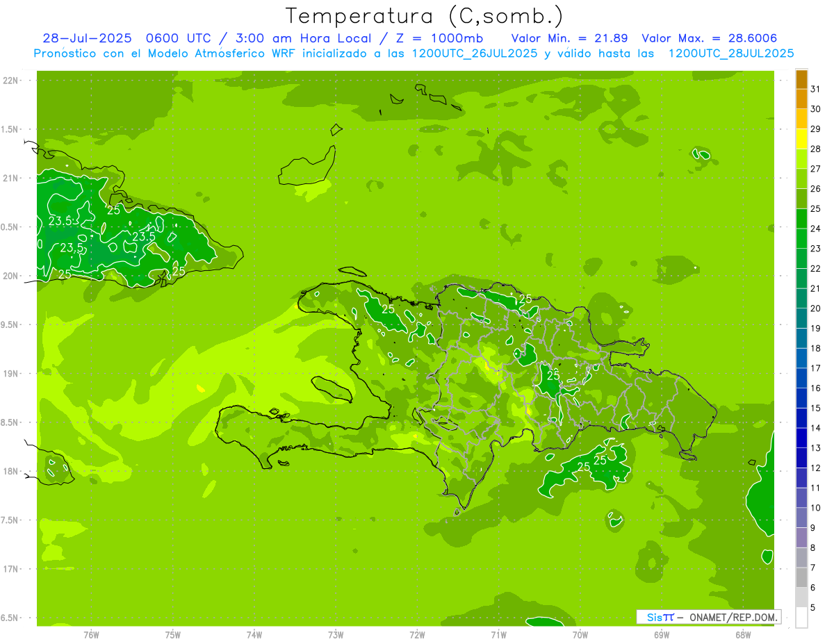Screen dimensions: 834x644
Task: Click the '70W' longitude label
Action: tap(580, 634)
